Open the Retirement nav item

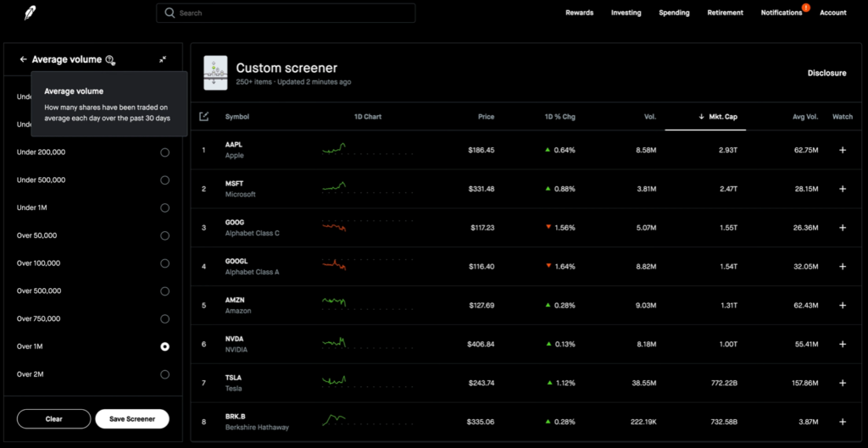[726, 13]
